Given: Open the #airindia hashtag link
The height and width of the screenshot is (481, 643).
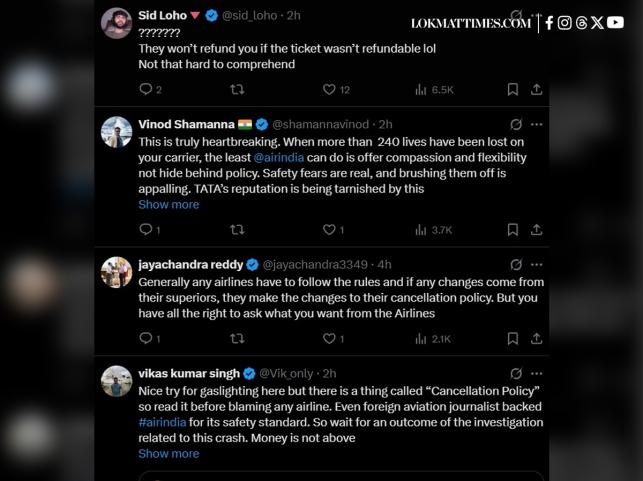Looking at the screenshot, I should pos(162,423).
